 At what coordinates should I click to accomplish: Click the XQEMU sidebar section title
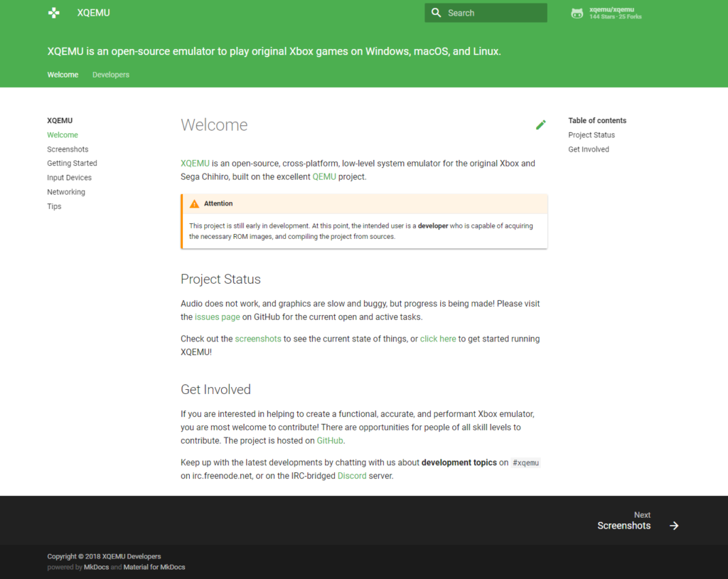pyautogui.click(x=60, y=120)
